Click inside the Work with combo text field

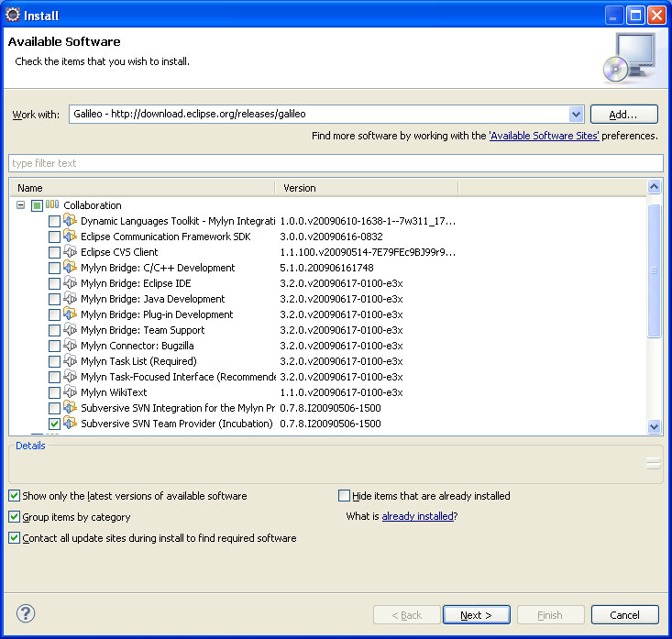click(x=319, y=114)
